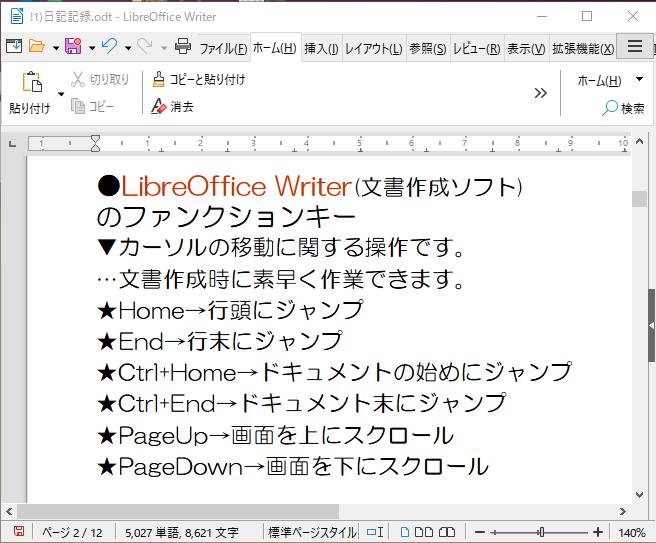
Task: Click the ページ 2 / 12 page indicator
Action: tap(72, 532)
